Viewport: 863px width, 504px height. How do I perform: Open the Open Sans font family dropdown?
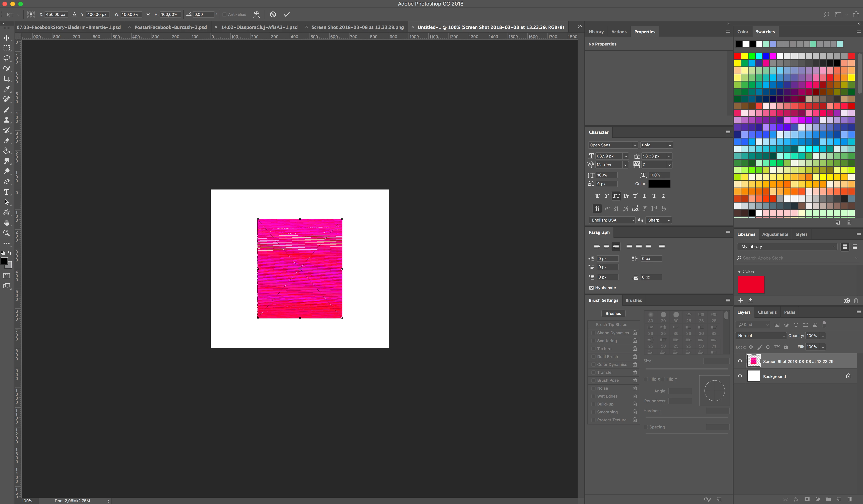tap(635, 145)
